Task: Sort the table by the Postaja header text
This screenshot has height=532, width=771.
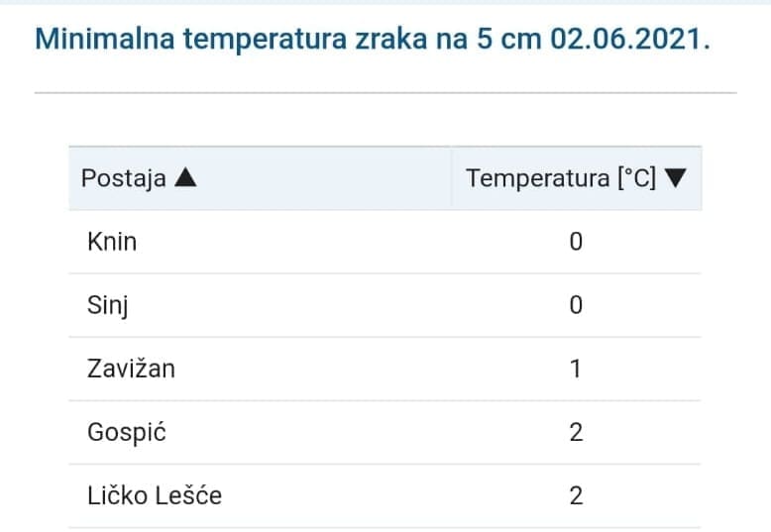Action: [123, 179]
